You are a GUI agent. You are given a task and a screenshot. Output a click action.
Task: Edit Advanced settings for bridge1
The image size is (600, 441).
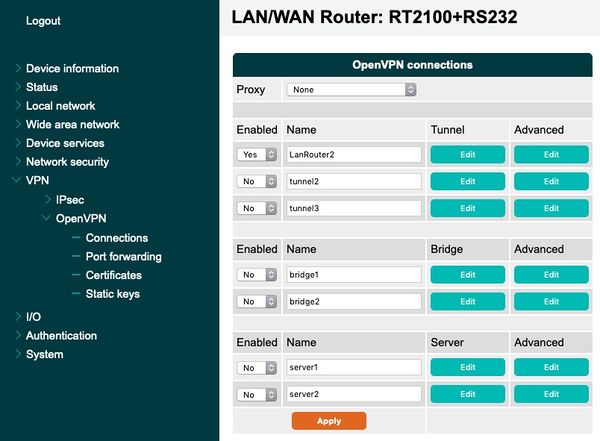coord(551,274)
